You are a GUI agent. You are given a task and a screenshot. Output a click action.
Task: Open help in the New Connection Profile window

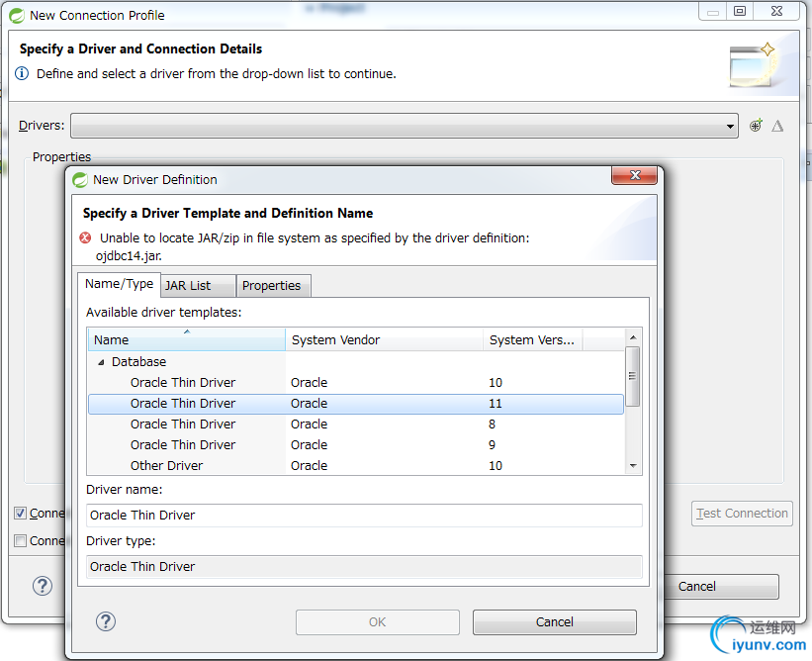[43, 586]
